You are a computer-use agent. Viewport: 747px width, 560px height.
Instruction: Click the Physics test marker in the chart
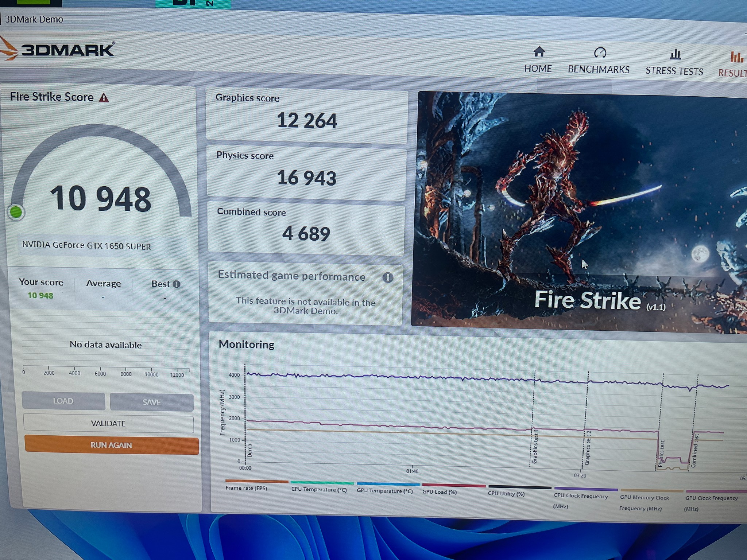[661, 454]
